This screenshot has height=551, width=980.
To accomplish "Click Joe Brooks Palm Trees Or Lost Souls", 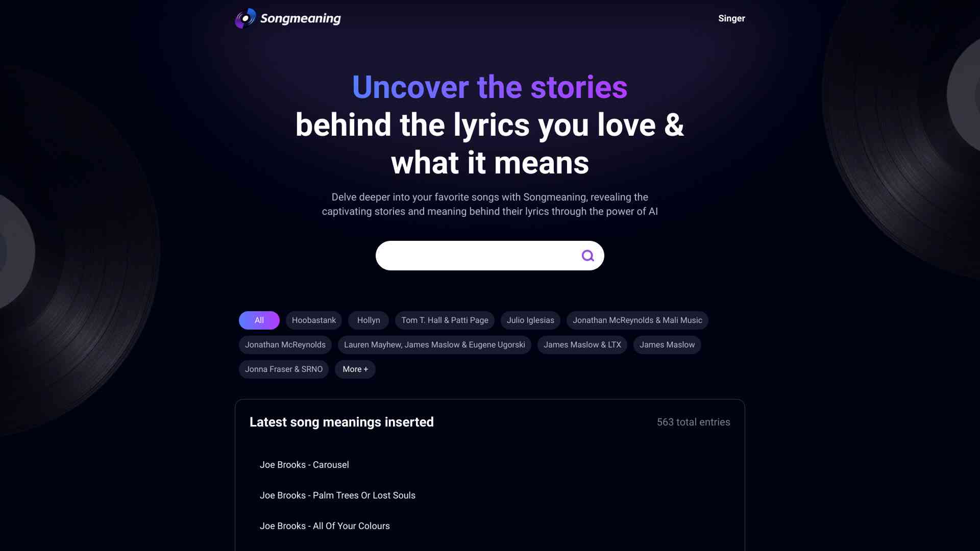I will [x=337, y=495].
